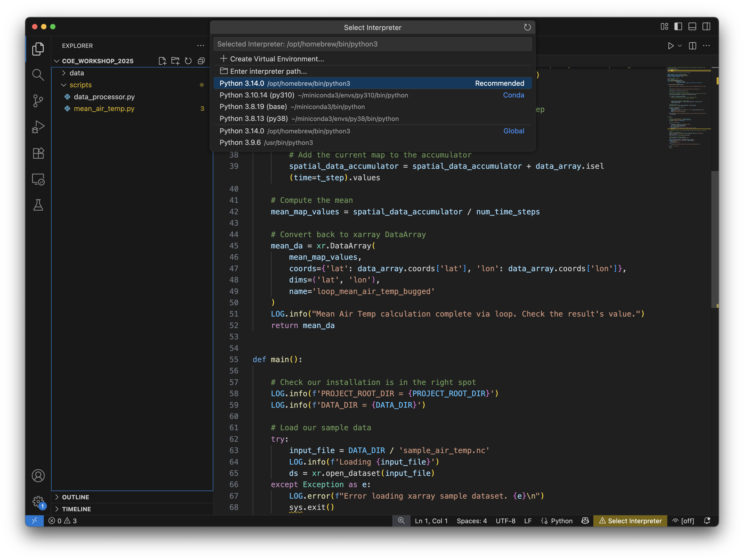Click the Python language mode in status bar
This screenshot has width=744, height=560.
561,521
